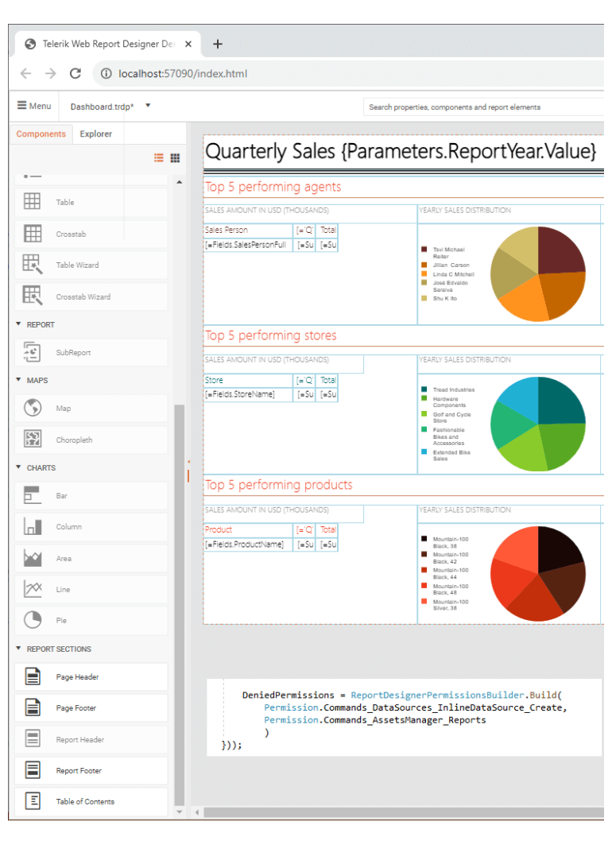Collapse the MAPS section
Screen dimensions: 612x868
tap(18, 380)
